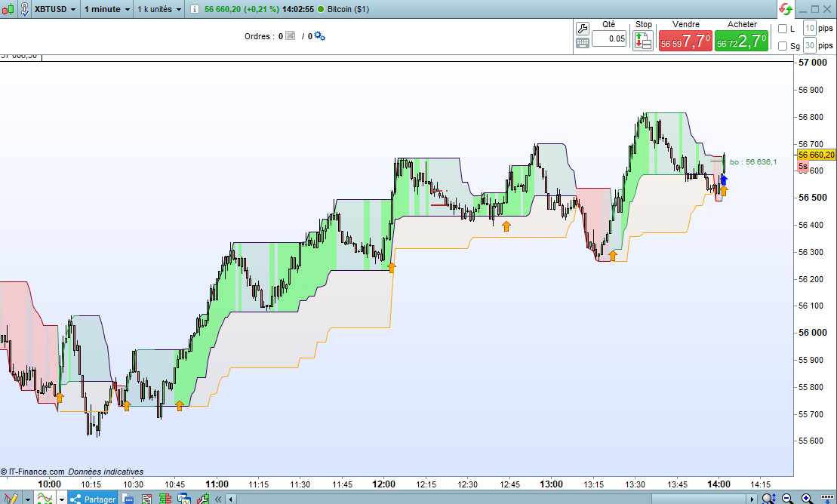
Task: Select the drawing pencil tool icon
Action: click(11, 499)
